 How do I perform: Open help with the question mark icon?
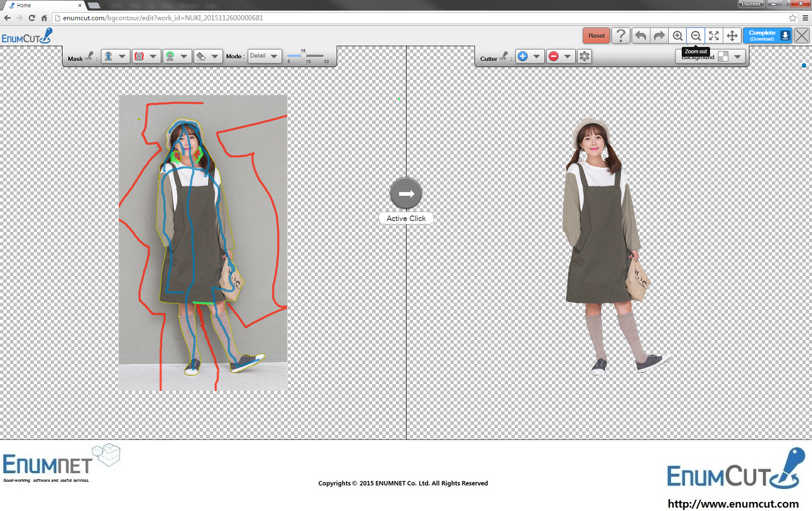point(621,36)
